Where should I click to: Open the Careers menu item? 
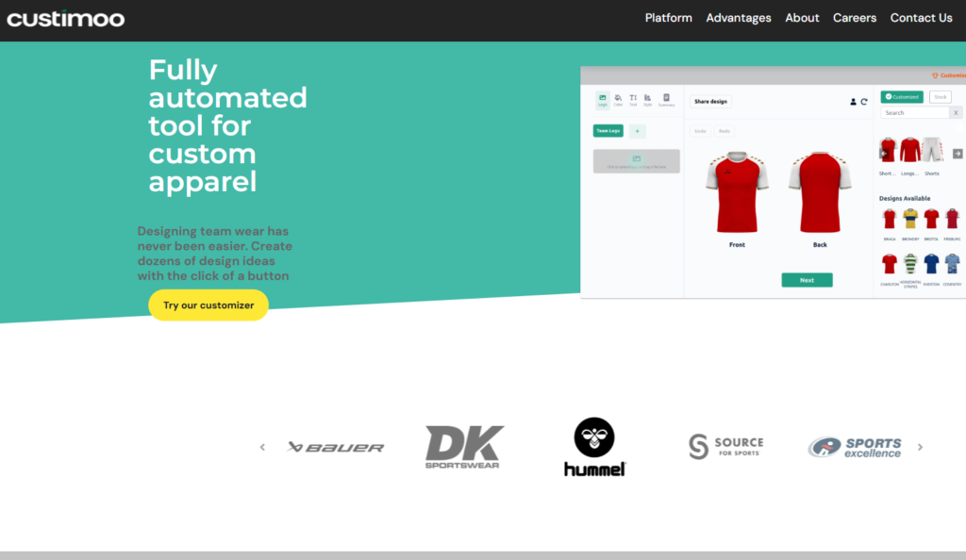(854, 17)
